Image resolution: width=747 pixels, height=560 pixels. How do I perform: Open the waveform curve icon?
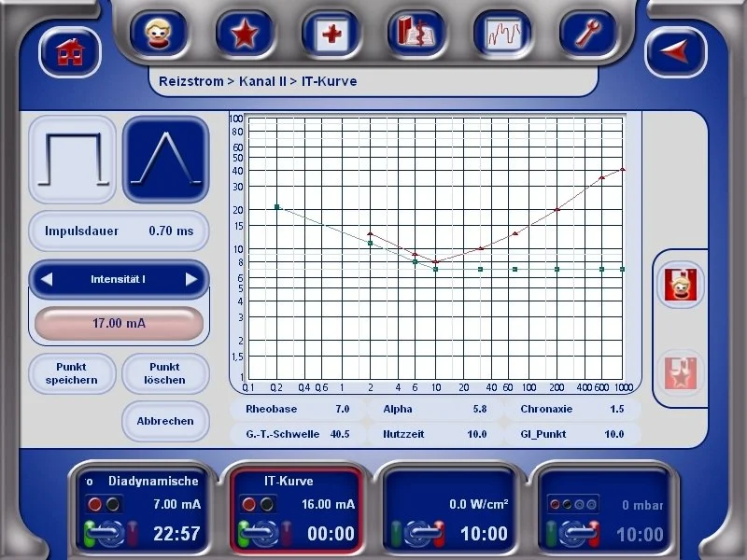502,34
